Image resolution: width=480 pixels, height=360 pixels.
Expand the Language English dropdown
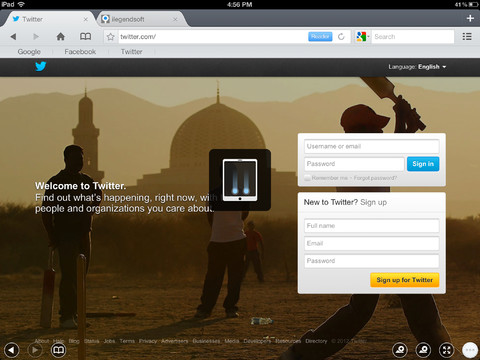pyautogui.click(x=417, y=67)
